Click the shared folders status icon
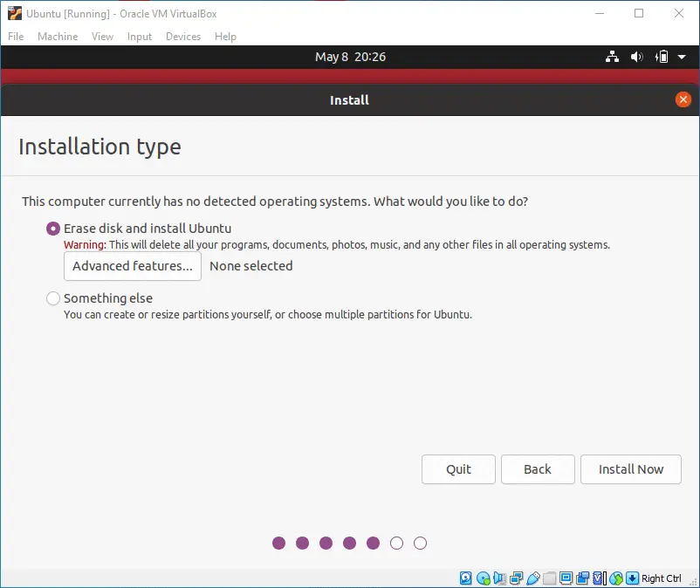Screen dimensions: 700x588 [x=550, y=578]
